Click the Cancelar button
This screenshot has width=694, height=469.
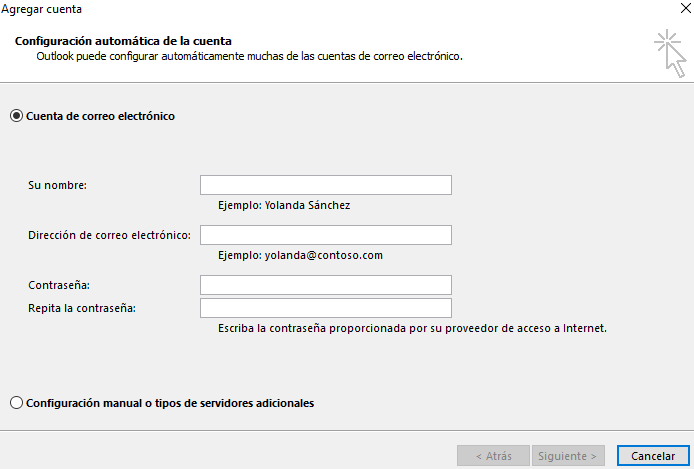tap(653, 456)
